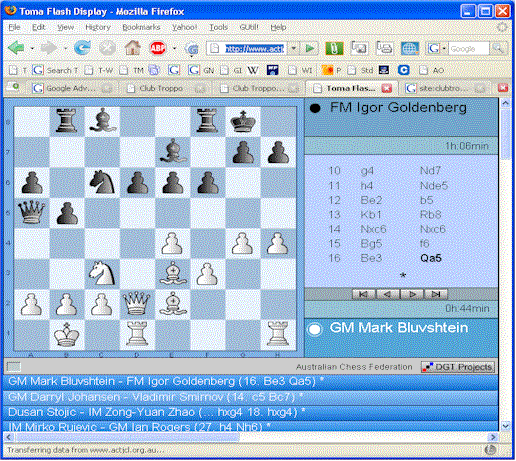Jump to the last move of the game
Screen dimensions: 516x461
point(436,294)
